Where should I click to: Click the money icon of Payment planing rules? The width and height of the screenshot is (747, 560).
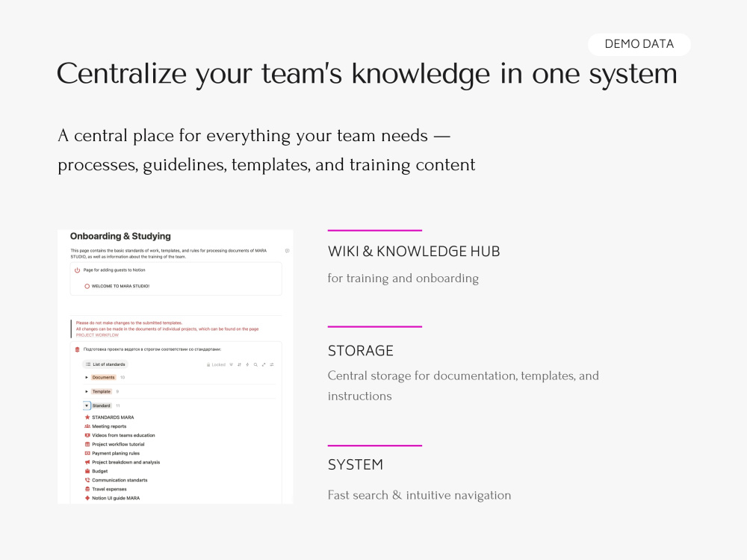pyautogui.click(x=87, y=453)
